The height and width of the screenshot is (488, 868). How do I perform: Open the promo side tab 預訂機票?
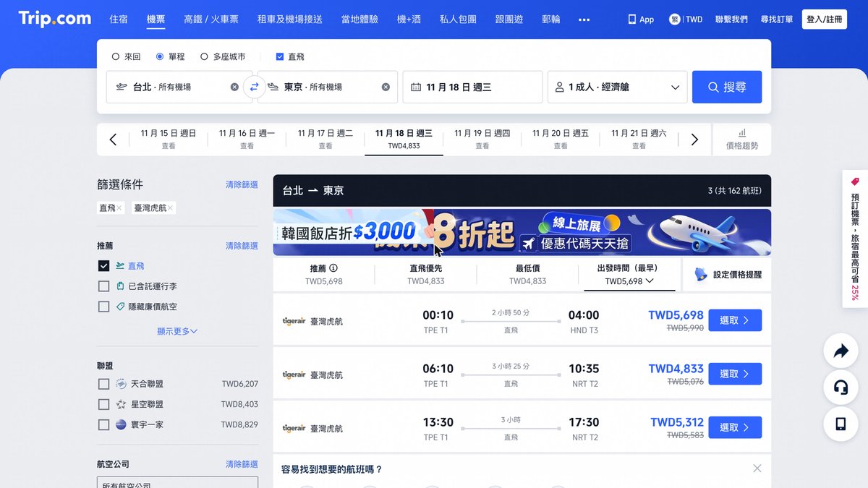click(x=855, y=239)
